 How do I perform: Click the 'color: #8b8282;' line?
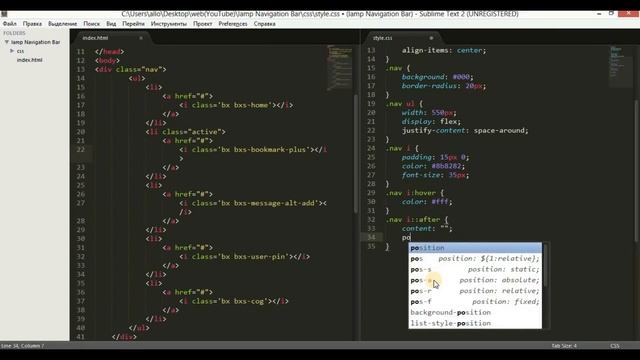tap(433, 166)
